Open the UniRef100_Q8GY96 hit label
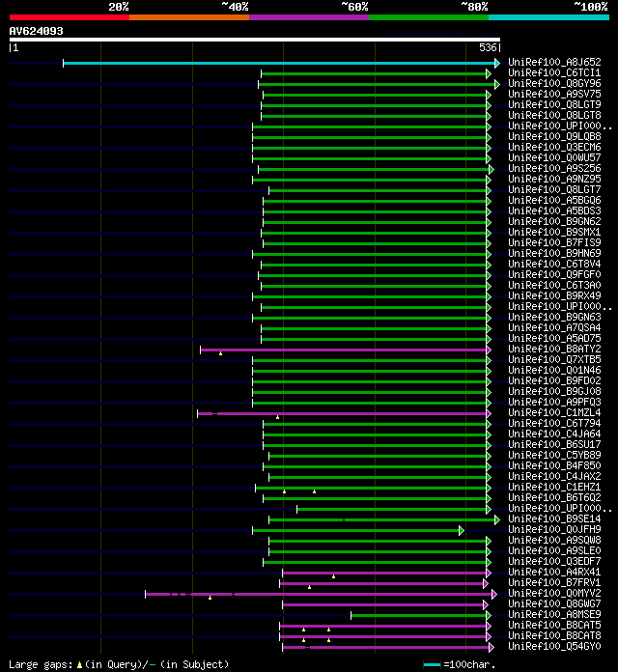Image resolution: width=618 pixels, height=672 pixels. coord(554,84)
